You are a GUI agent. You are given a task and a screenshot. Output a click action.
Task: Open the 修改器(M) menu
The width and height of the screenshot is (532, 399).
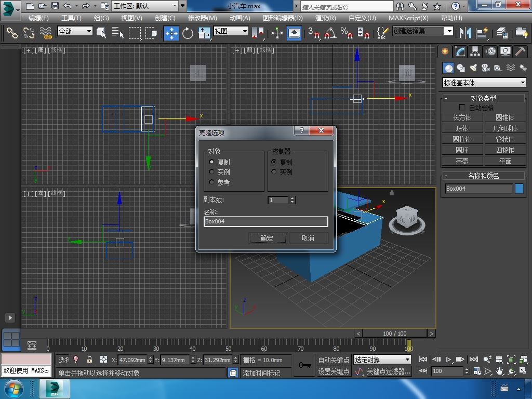(203, 18)
